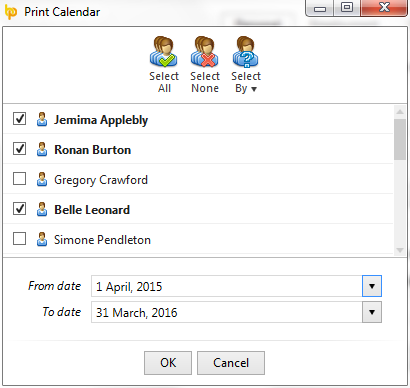Uncheck the Ronan Burton checkbox
Viewport: 410px width, 388px height.
click(x=19, y=148)
